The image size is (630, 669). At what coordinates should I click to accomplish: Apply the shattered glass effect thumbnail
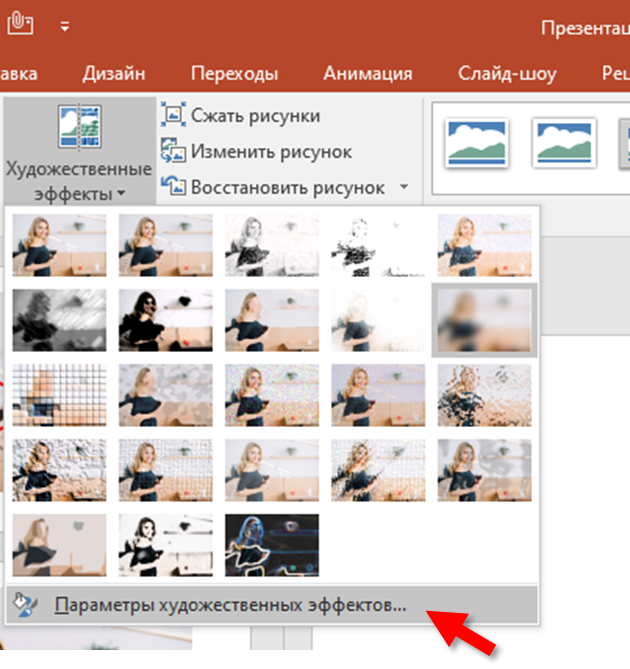[x=485, y=395]
